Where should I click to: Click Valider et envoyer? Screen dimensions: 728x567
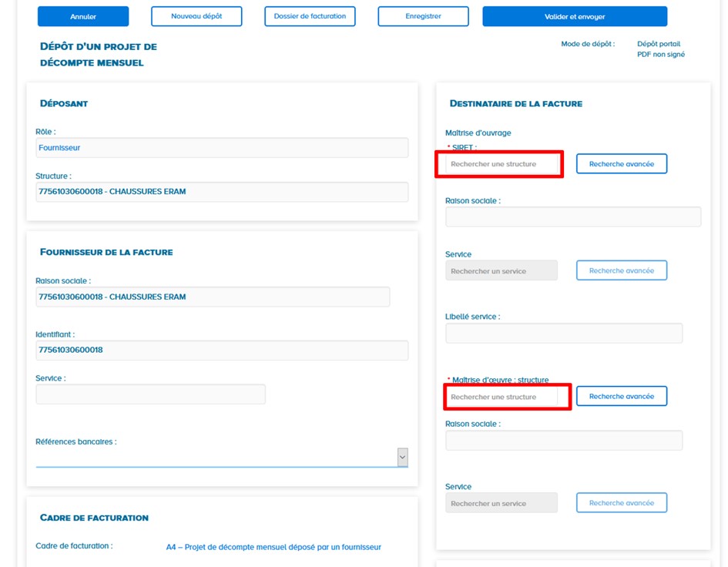[x=575, y=15]
